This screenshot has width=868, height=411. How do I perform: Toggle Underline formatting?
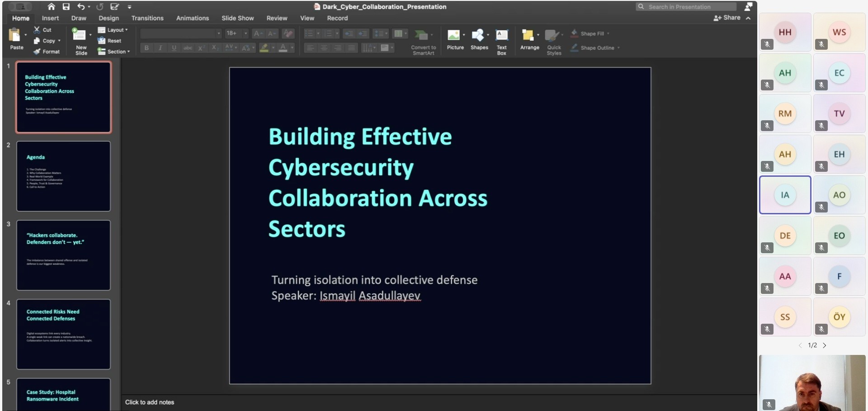tap(174, 48)
